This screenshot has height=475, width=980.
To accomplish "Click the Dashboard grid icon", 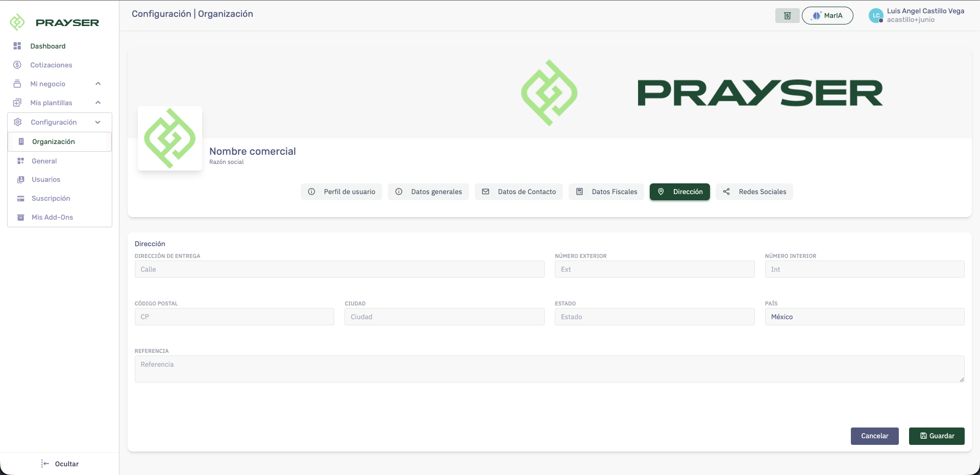I will click(17, 46).
